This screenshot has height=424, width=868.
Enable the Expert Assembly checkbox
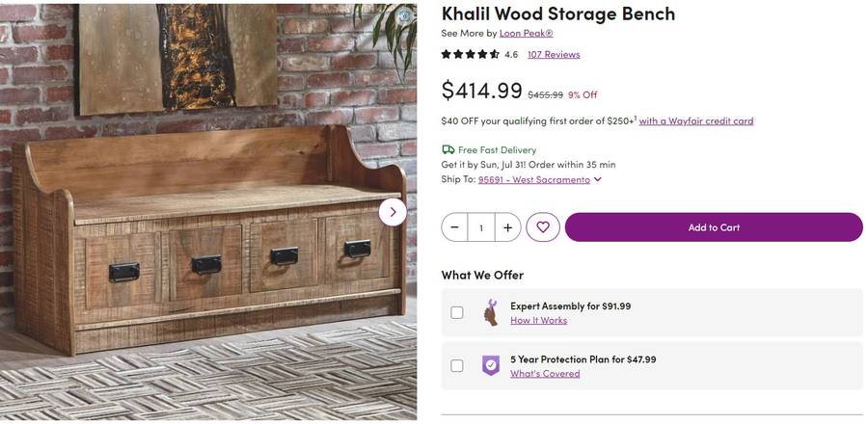(457, 313)
